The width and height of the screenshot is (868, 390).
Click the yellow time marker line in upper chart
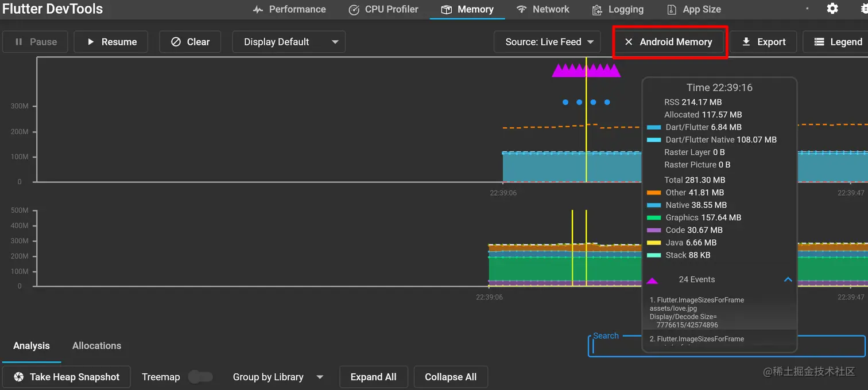[586, 119]
